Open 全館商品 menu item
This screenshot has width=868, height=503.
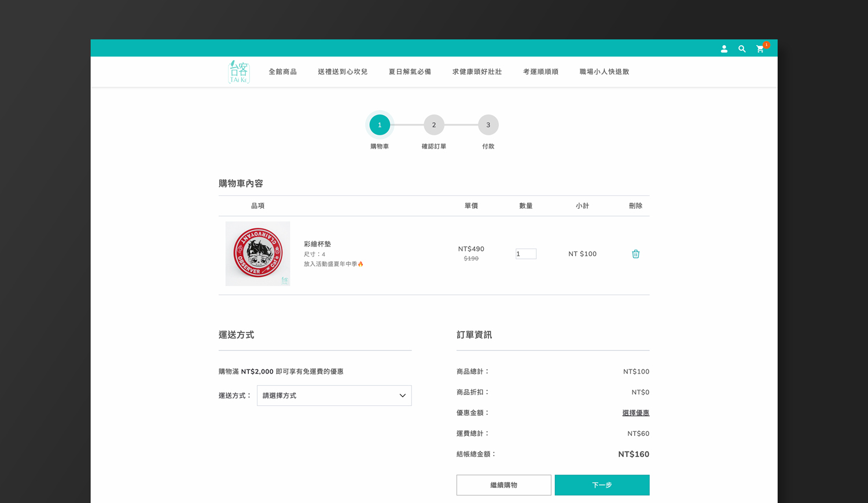(282, 72)
